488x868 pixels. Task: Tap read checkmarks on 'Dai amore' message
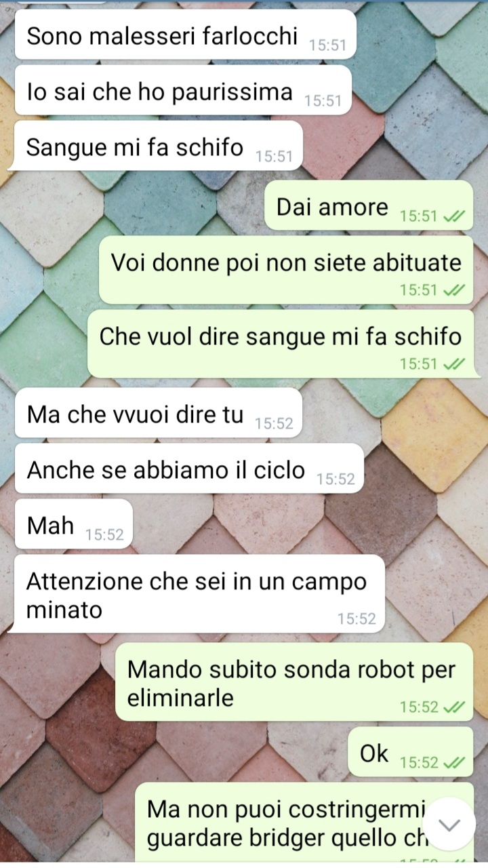point(453,216)
